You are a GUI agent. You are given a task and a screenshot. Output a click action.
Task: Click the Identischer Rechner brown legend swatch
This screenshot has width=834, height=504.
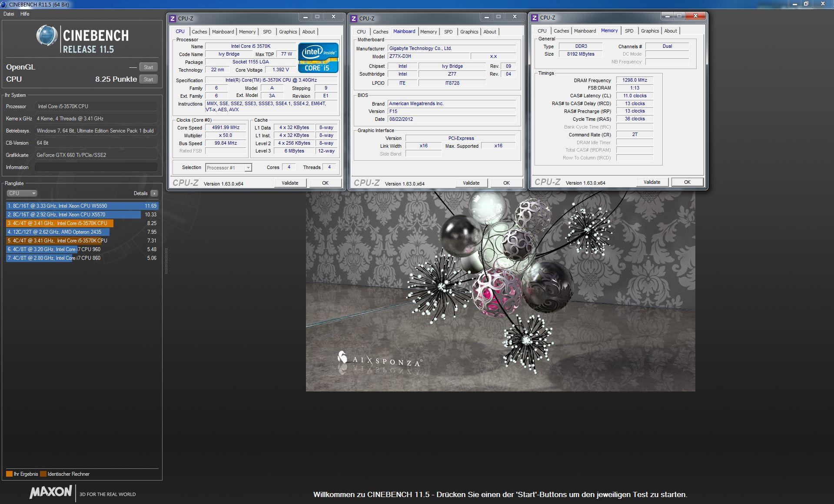pos(43,474)
